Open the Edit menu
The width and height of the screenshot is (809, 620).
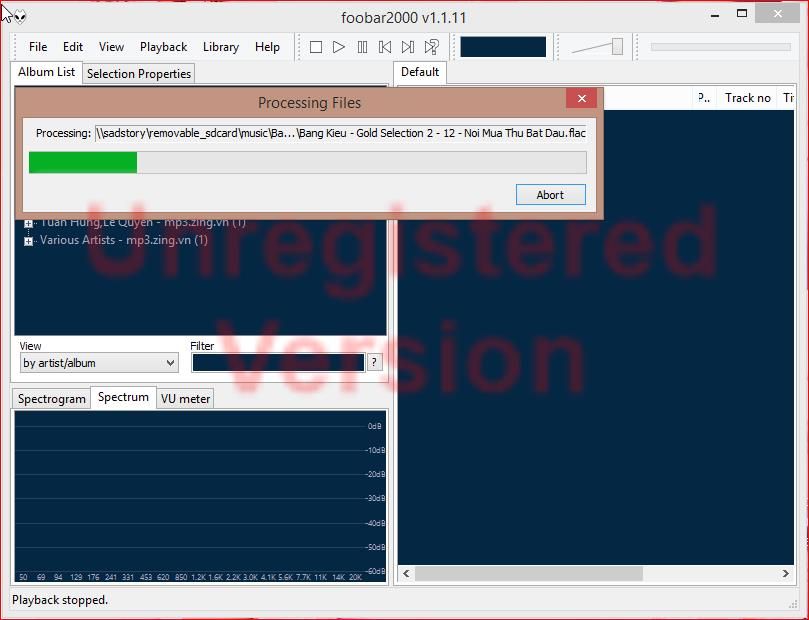pyautogui.click(x=73, y=47)
